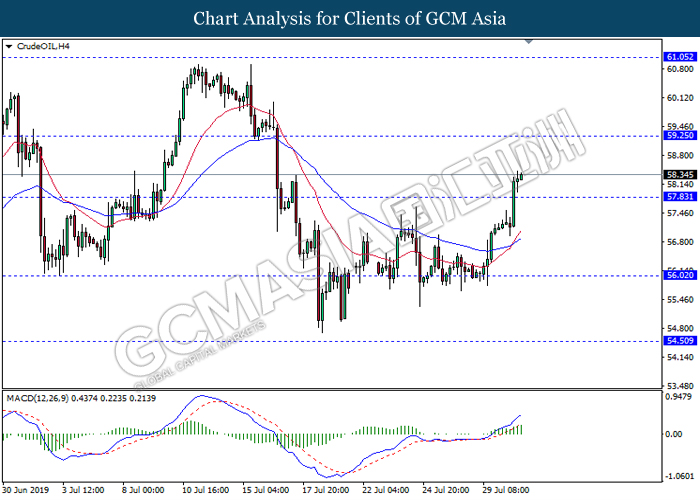Select the 56.020 support level tag
This screenshot has height=500, width=700.
(677, 276)
